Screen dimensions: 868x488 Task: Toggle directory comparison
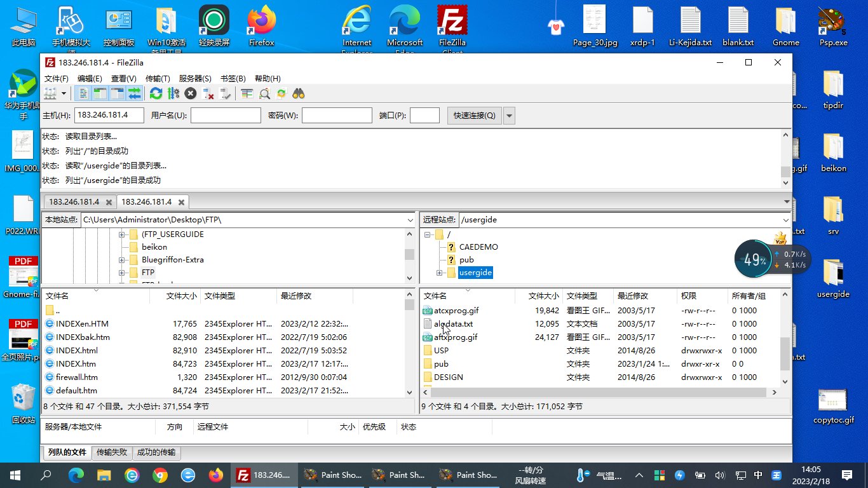click(264, 93)
